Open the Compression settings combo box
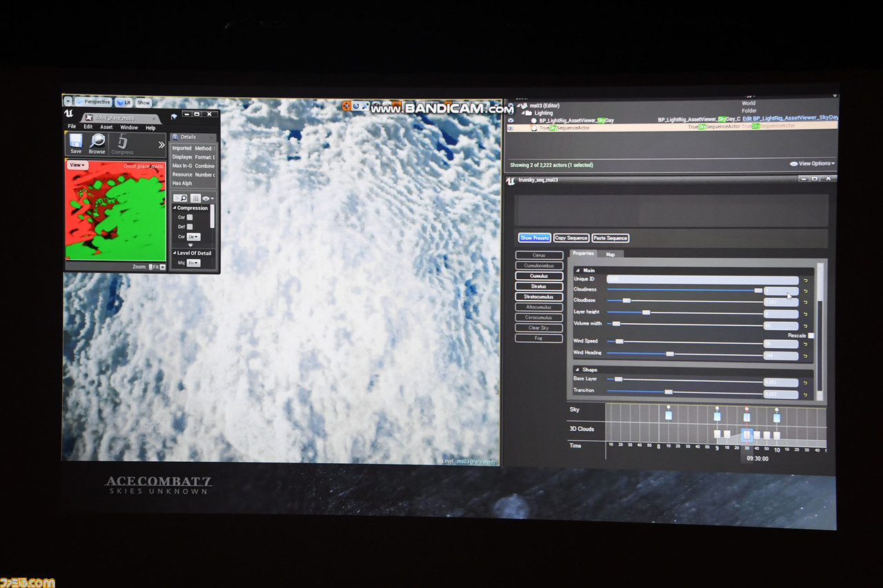The image size is (883, 588). click(x=194, y=236)
